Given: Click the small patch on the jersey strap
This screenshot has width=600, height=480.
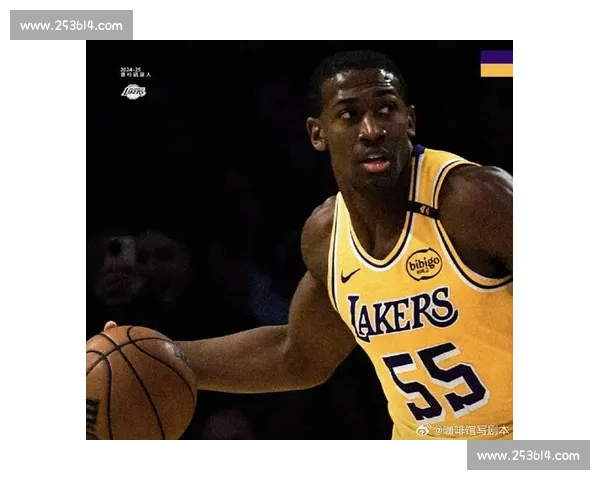Looking at the screenshot, I should click(424, 210).
